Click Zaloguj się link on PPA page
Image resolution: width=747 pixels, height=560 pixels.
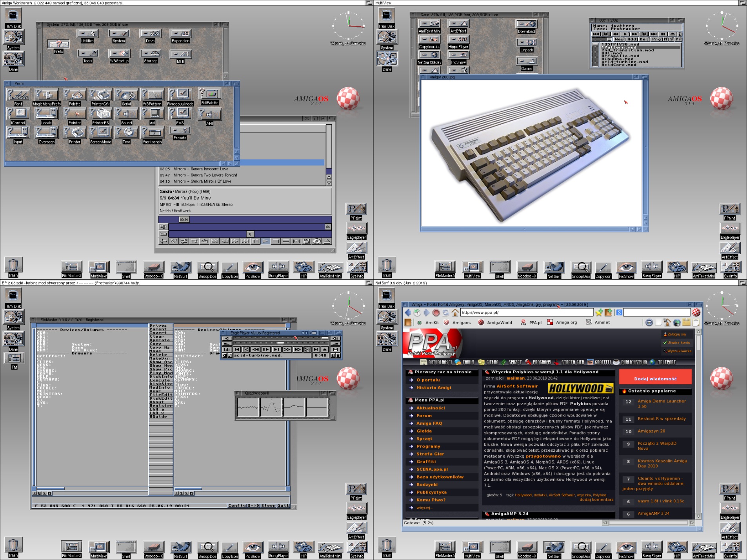(x=676, y=334)
